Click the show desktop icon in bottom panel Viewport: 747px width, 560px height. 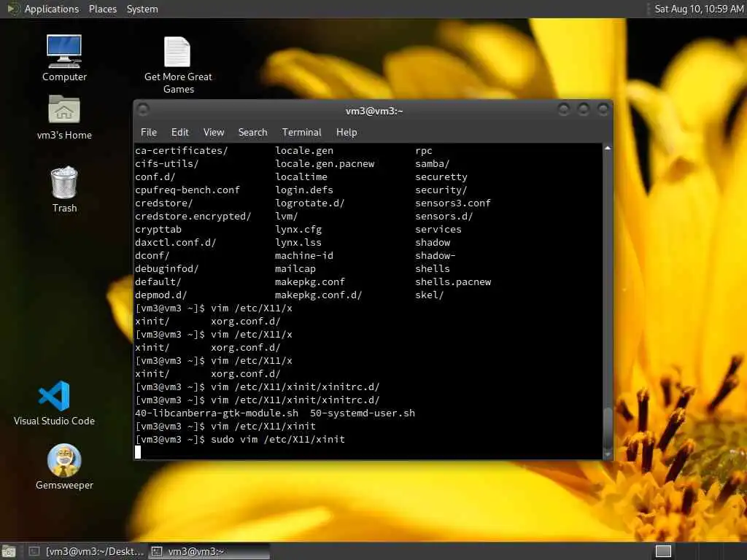tap(9, 551)
